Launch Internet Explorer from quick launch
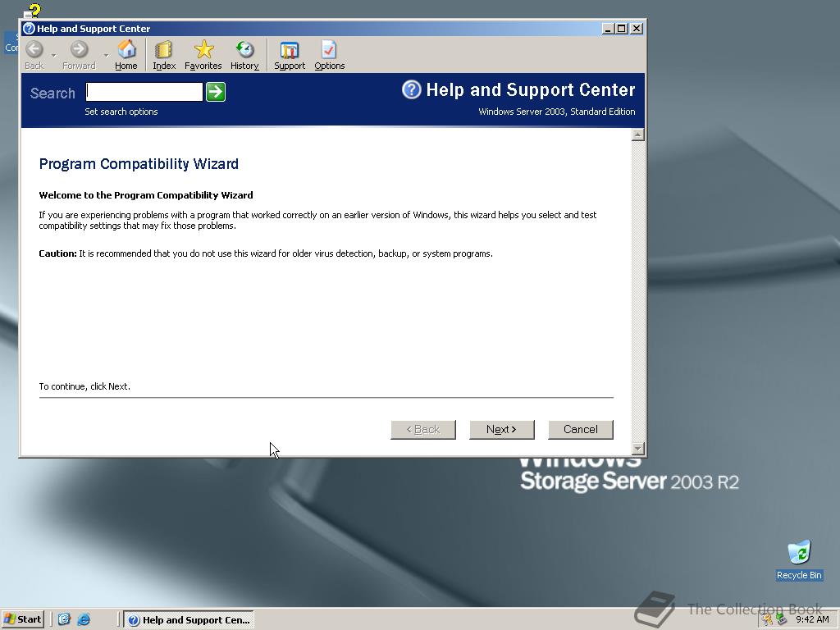Viewport: 840px width, 630px height. point(84,619)
